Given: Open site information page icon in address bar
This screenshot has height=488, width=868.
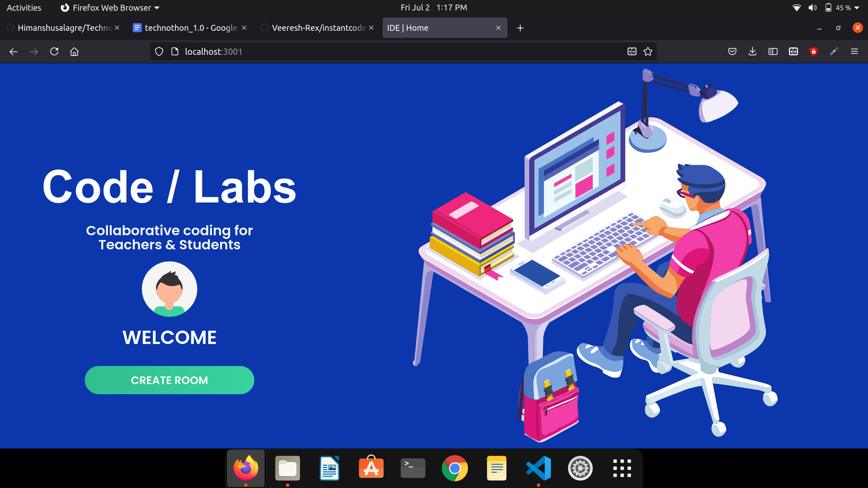Looking at the screenshot, I should point(175,51).
